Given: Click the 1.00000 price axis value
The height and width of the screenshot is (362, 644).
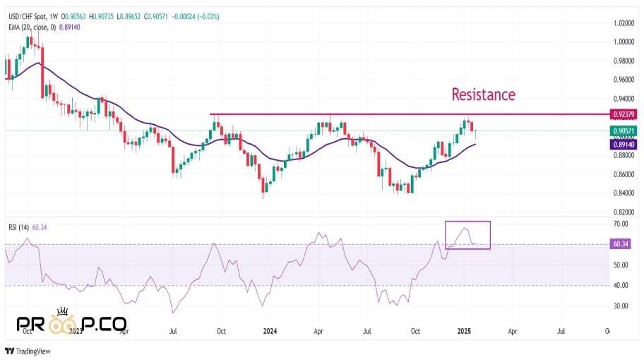Looking at the screenshot, I should (624, 42).
